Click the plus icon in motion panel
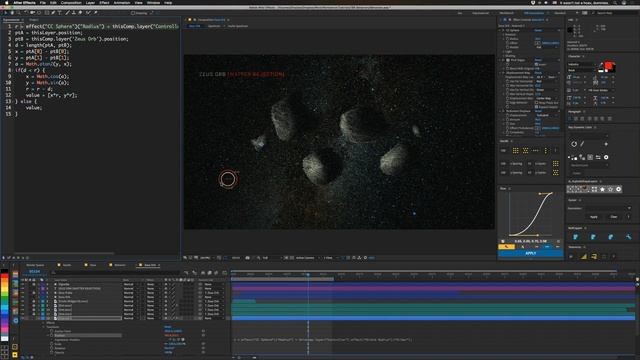Viewport: 640px width, 360px height. tap(606, 144)
